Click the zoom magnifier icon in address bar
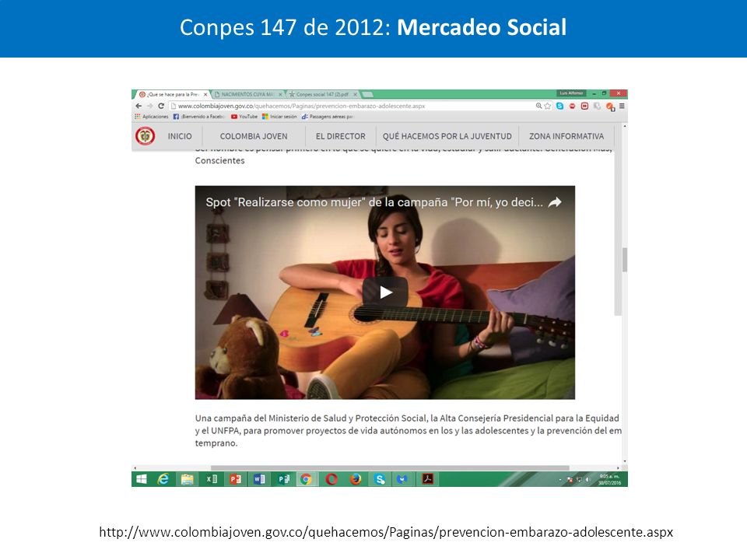This screenshot has height=560, width=747. tap(538, 106)
